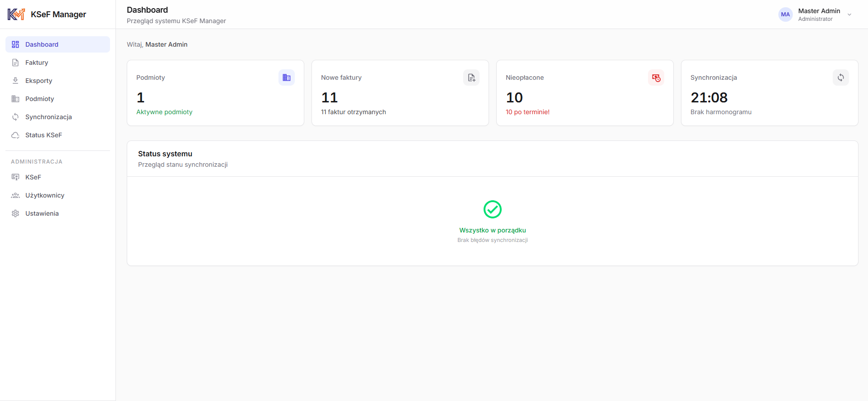The image size is (868, 401).
Task: Click the Faktury document icon
Action: point(15,63)
